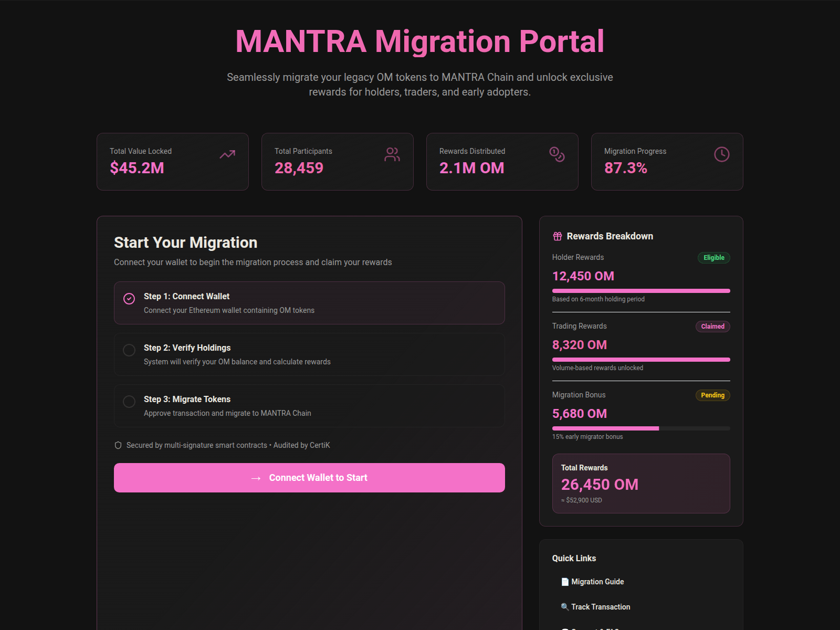The image size is (840, 630).
Task: Click 'Audited by CertiK' security text
Action: tap(302, 445)
